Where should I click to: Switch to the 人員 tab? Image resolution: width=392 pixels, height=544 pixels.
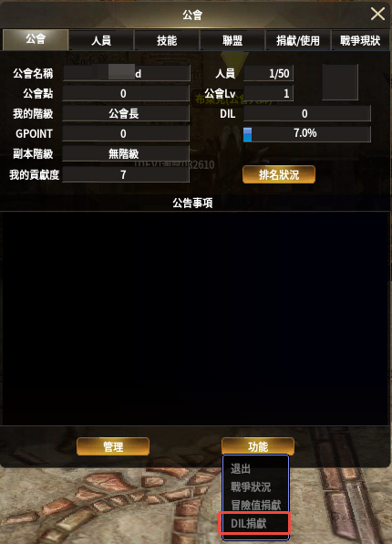point(101,40)
